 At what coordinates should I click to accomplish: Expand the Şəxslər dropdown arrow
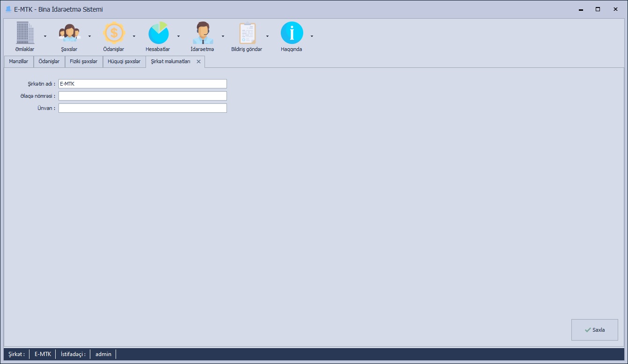(x=89, y=36)
